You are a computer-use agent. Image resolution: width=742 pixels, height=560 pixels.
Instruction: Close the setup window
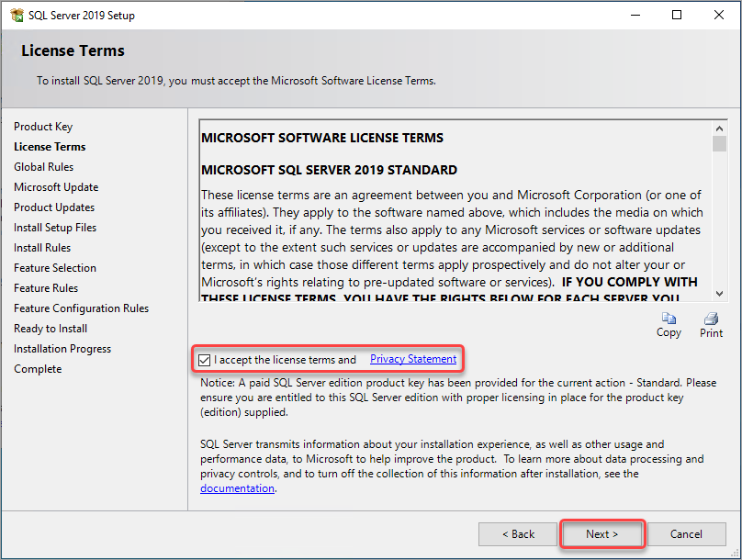tap(719, 15)
